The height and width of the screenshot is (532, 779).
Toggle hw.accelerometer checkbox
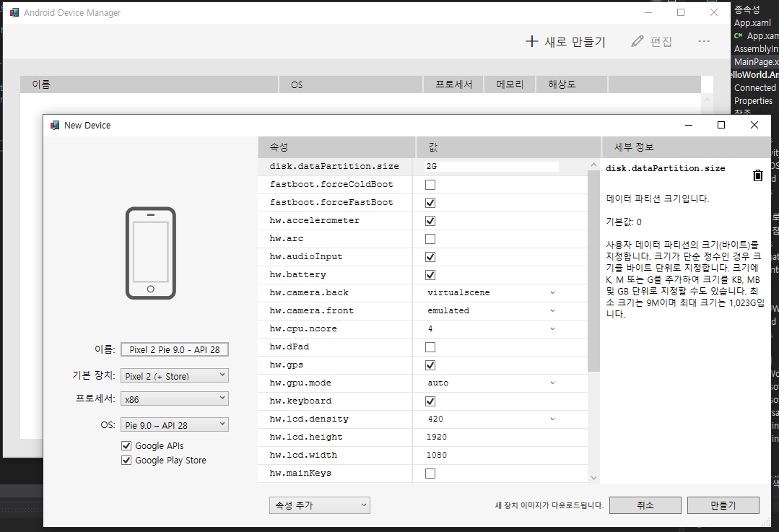[x=430, y=221]
